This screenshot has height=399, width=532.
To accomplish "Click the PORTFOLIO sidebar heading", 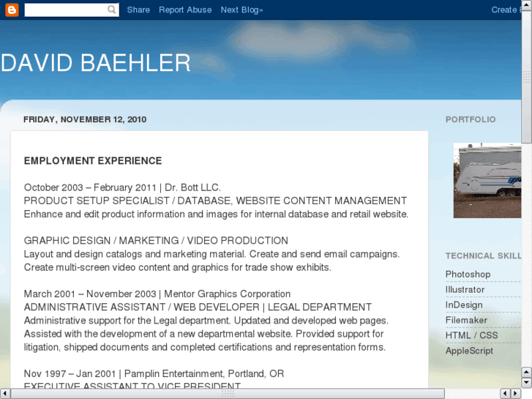I will [471, 119].
